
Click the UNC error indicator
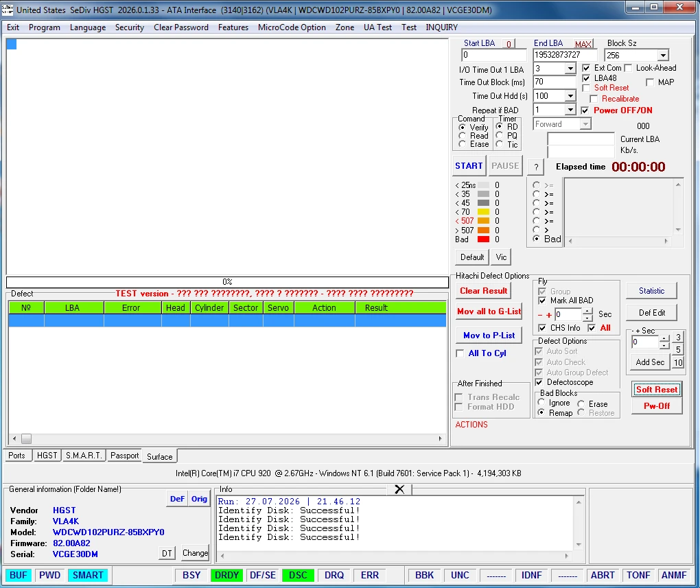click(460, 575)
